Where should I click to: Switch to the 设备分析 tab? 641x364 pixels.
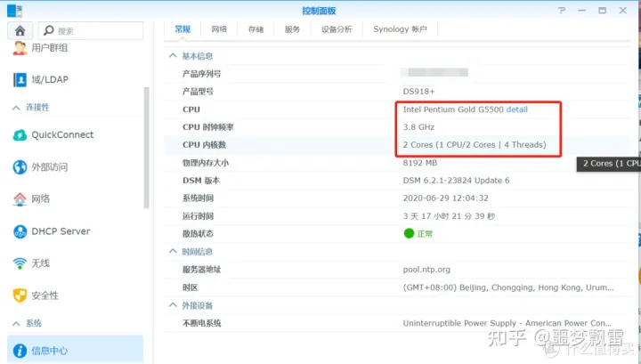[337, 29]
